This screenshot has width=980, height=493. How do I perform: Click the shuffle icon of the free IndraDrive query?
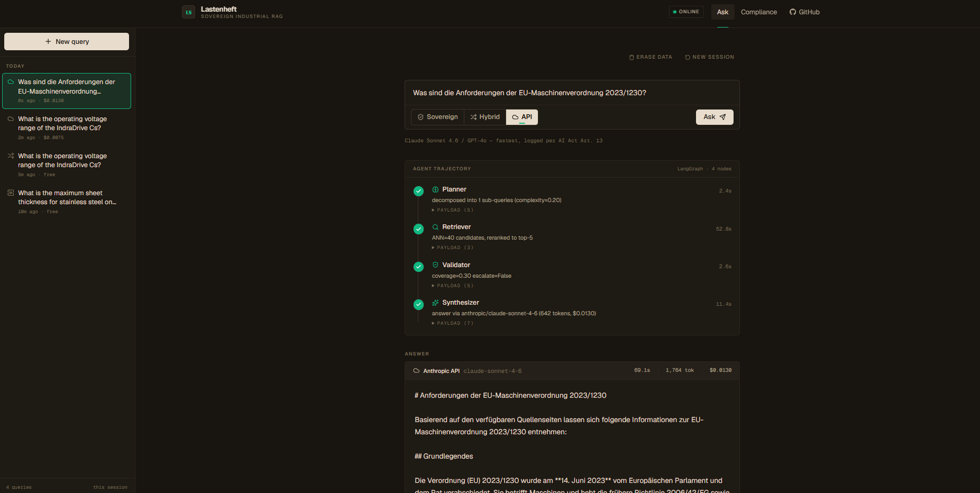coord(11,156)
